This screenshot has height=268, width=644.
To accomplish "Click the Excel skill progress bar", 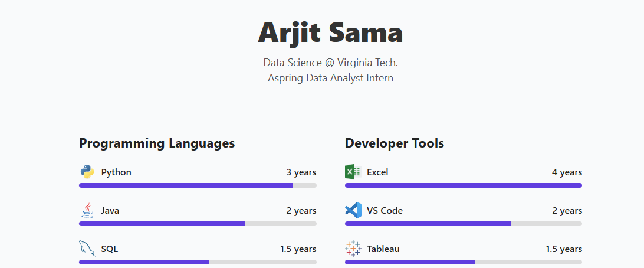I will (464, 185).
